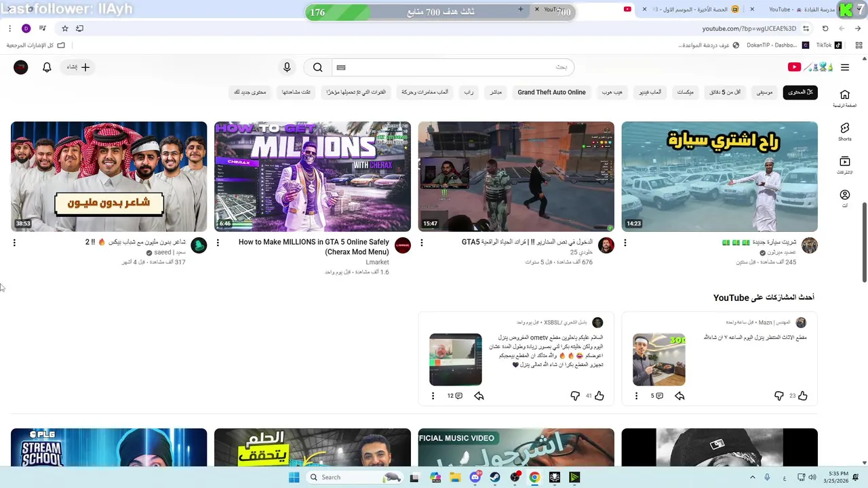The width and height of the screenshot is (868, 488).
Task: Open 'How to get Millions' thumbnail
Action: (313, 177)
